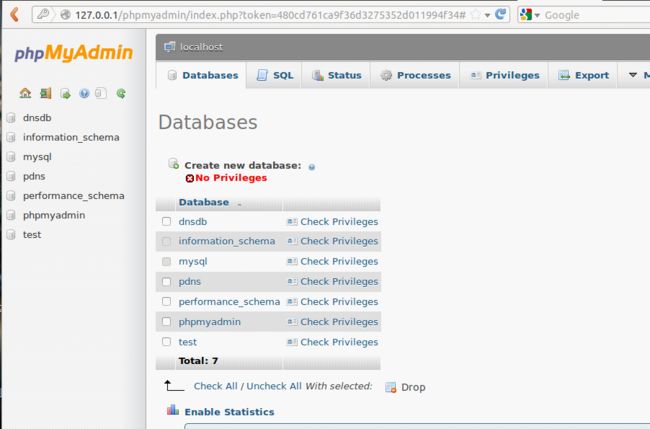This screenshot has width=650, height=429.
Task: Tick the dnsdb checkbox
Action: pyautogui.click(x=167, y=221)
